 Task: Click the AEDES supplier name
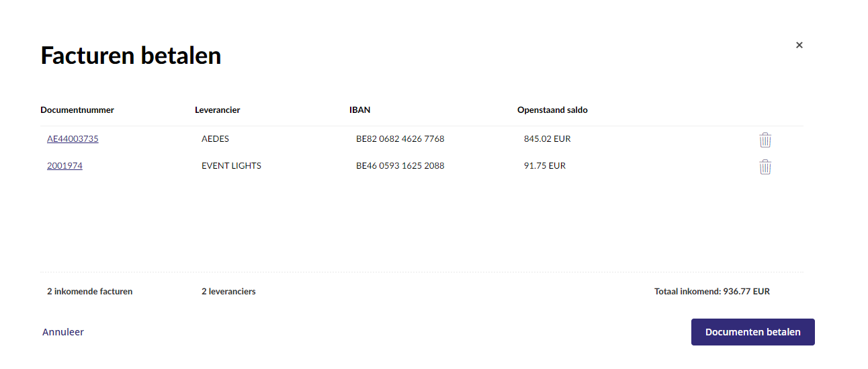pos(215,139)
